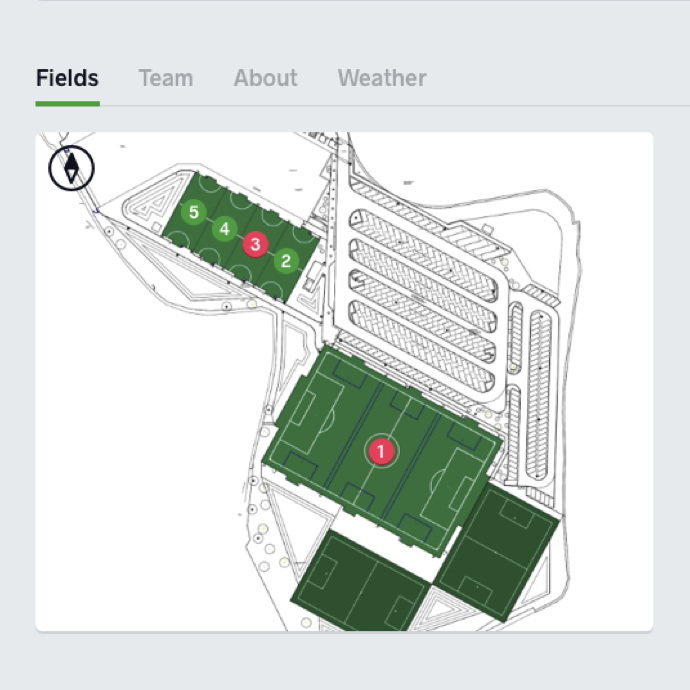690x690 pixels.
Task: Open the Fields tab
Action: [x=67, y=78]
